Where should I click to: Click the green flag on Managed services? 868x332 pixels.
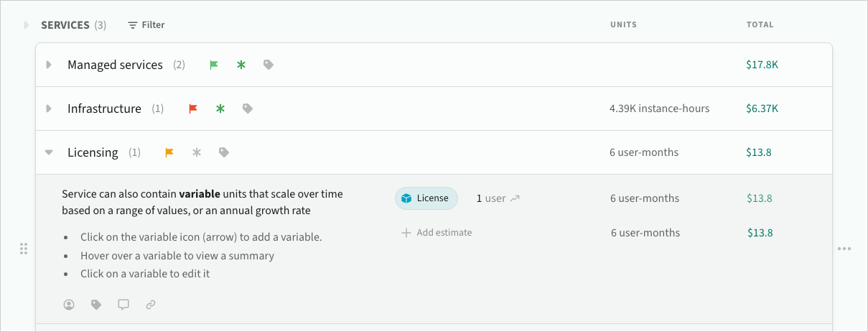click(x=214, y=65)
